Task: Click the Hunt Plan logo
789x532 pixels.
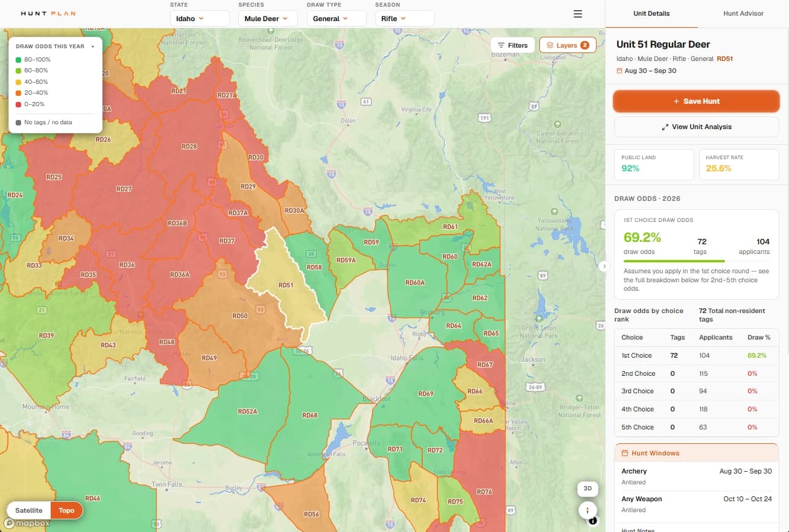Action: tap(48, 13)
